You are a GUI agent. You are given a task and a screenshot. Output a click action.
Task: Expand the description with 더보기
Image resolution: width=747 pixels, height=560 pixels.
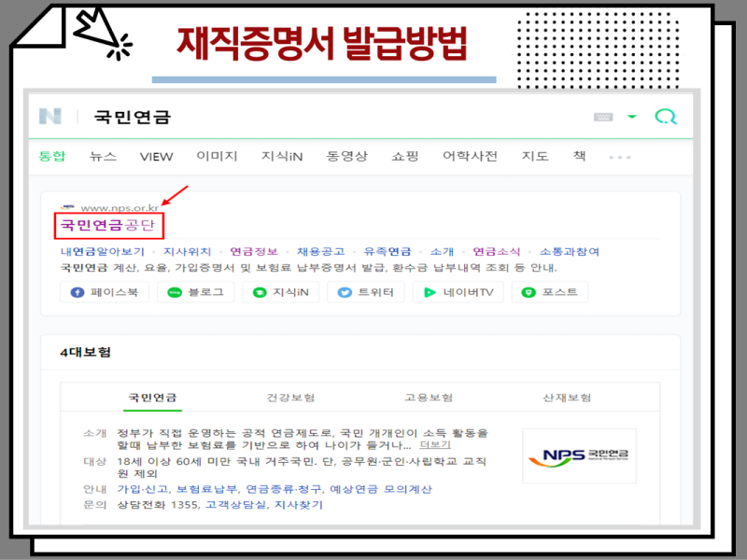(x=435, y=445)
